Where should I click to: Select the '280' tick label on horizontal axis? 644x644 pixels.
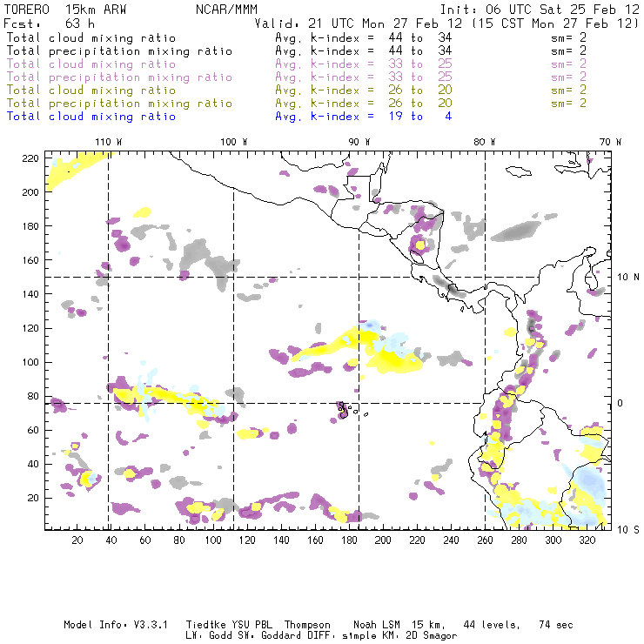[x=520, y=540]
